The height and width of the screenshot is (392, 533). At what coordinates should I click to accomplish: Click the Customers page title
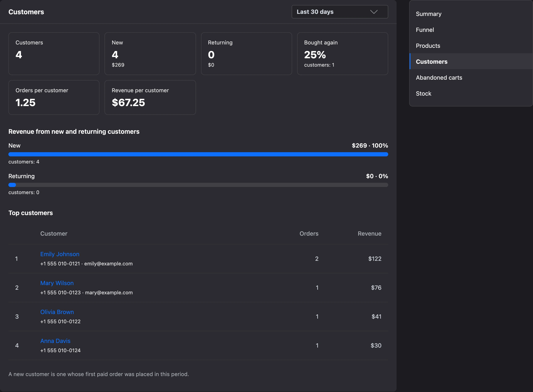click(26, 12)
